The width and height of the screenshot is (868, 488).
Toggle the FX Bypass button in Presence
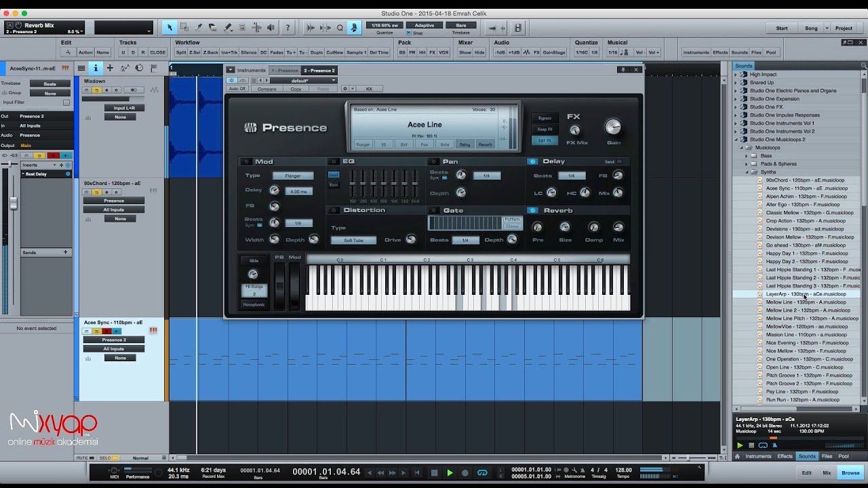coord(545,118)
